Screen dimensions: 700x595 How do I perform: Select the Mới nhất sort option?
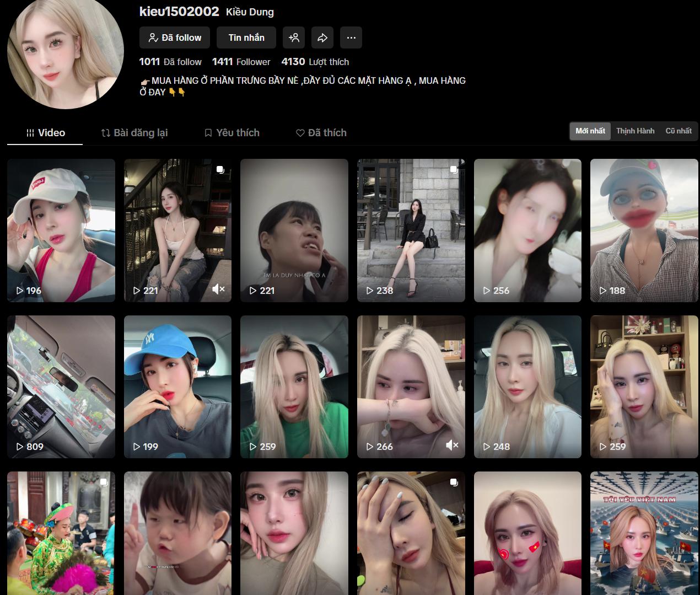coord(590,131)
